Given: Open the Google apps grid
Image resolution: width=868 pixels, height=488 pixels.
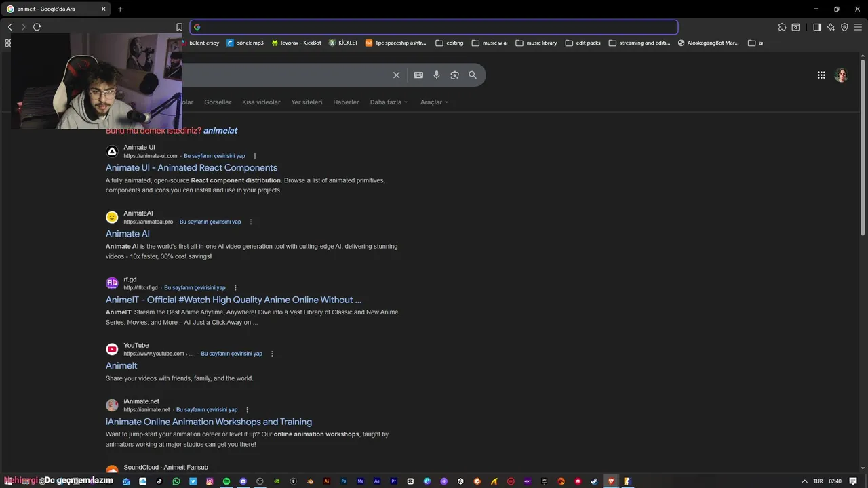Looking at the screenshot, I should point(821,75).
